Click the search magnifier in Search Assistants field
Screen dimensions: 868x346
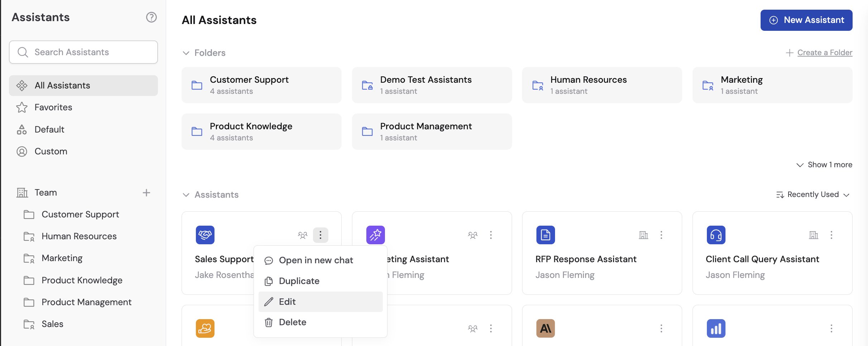point(23,52)
